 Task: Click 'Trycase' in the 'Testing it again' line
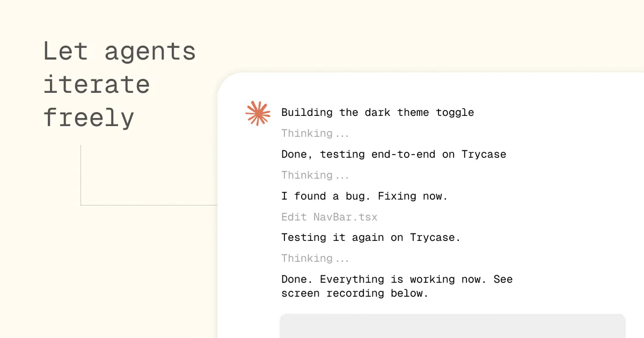click(433, 238)
